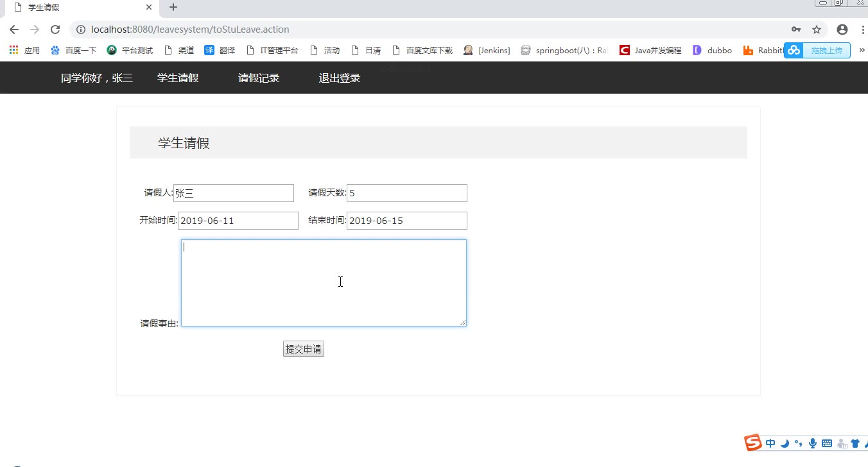Open the dubbo bookmark
This screenshot has width=868, height=467.
click(712, 50)
